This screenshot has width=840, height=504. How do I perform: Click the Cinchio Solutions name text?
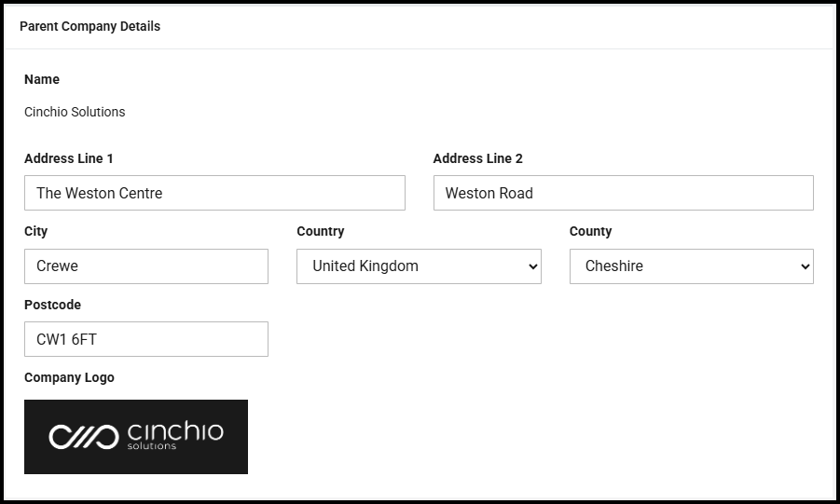coord(75,112)
